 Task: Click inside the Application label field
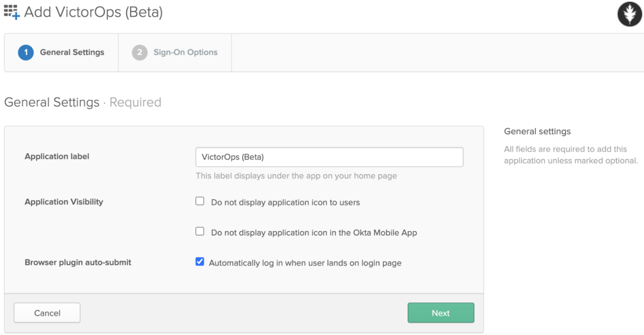[x=329, y=157]
